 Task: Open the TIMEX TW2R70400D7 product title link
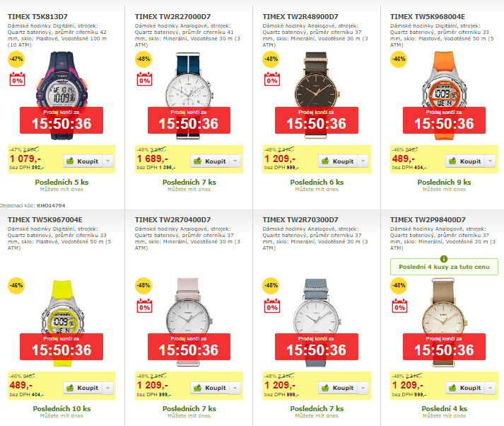(x=172, y=219)
